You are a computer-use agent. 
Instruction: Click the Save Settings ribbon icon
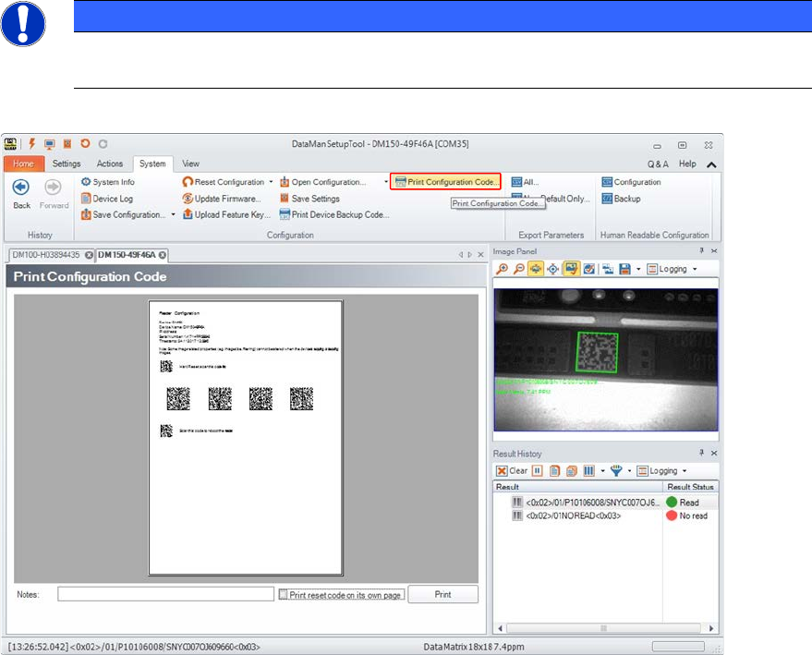[x=285, y=199]
